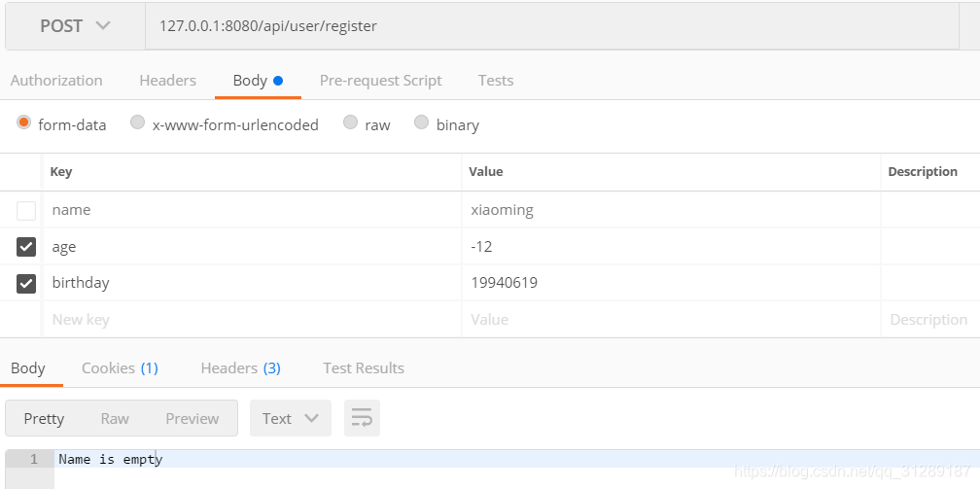The width and height of the screenshot is (980, 489).
Task: Enable the name parameter checkbox
Action: [x=26, y=211]
